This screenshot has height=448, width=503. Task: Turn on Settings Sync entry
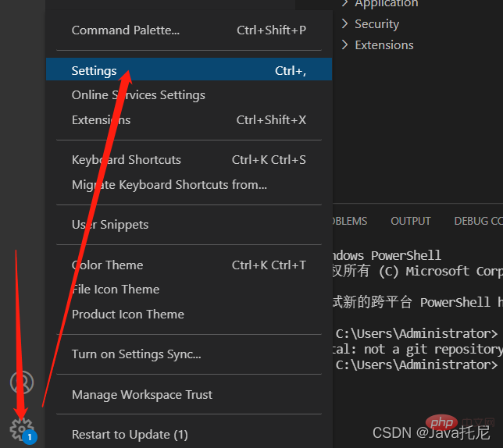[189, 354]
